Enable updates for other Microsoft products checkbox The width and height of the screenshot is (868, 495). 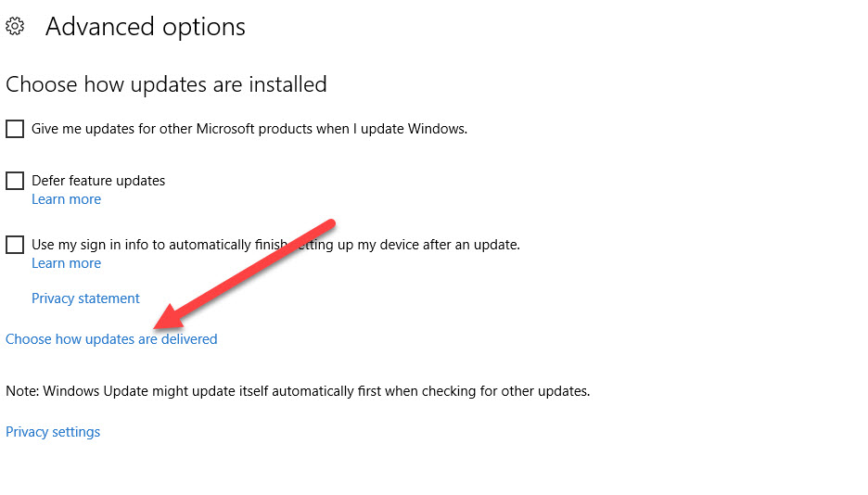15,129
